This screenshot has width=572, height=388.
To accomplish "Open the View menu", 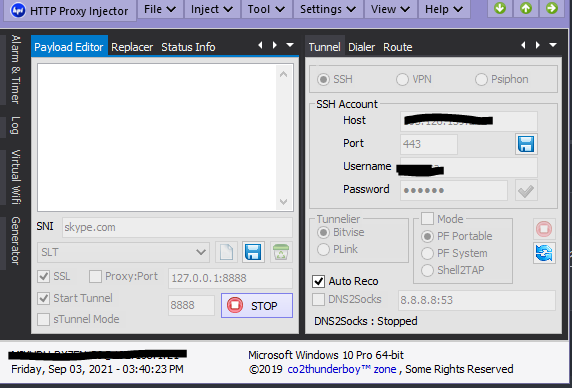I will point(390,9).
